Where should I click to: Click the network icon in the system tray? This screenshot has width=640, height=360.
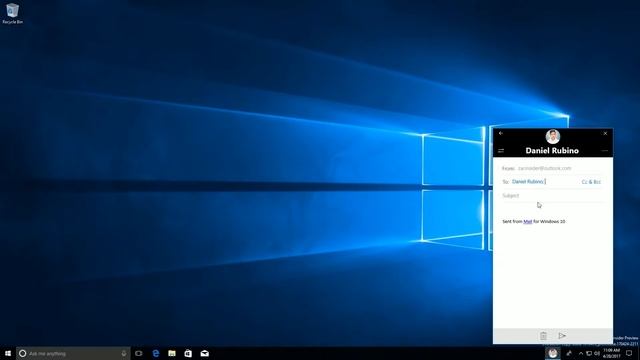[x=589, y=353]
